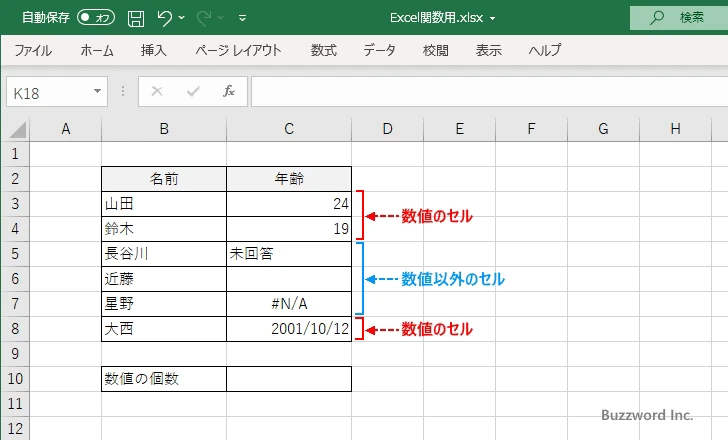Switch to the 数式 tab
Viewport: 728px width, 440px height.
(x=324, y=50)
